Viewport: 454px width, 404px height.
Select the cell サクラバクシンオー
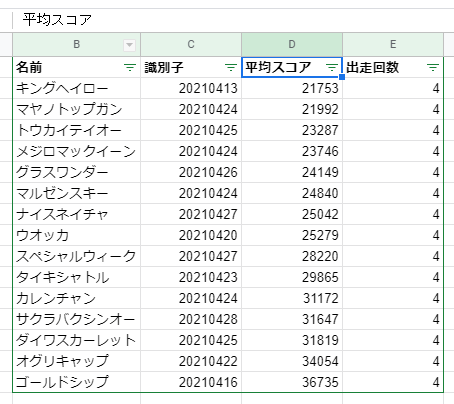[77, 319]
